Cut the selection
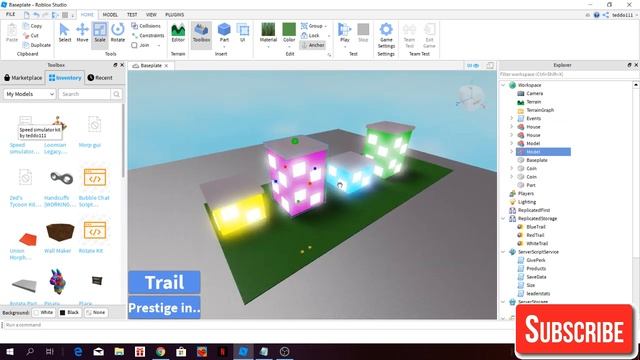Screen dimensions: 640x360 [x=31, y=36]
